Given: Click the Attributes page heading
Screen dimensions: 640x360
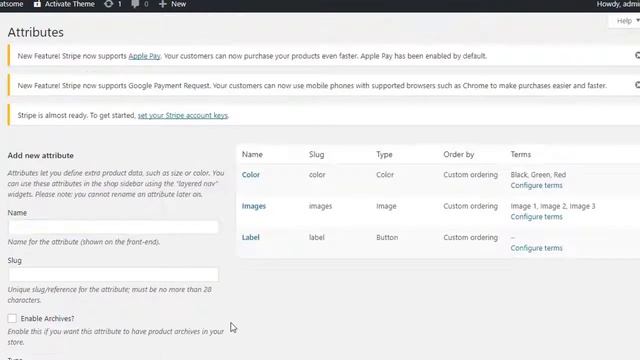Looking at the screenshot, I should pyautogui.click(x=36, y=32).
